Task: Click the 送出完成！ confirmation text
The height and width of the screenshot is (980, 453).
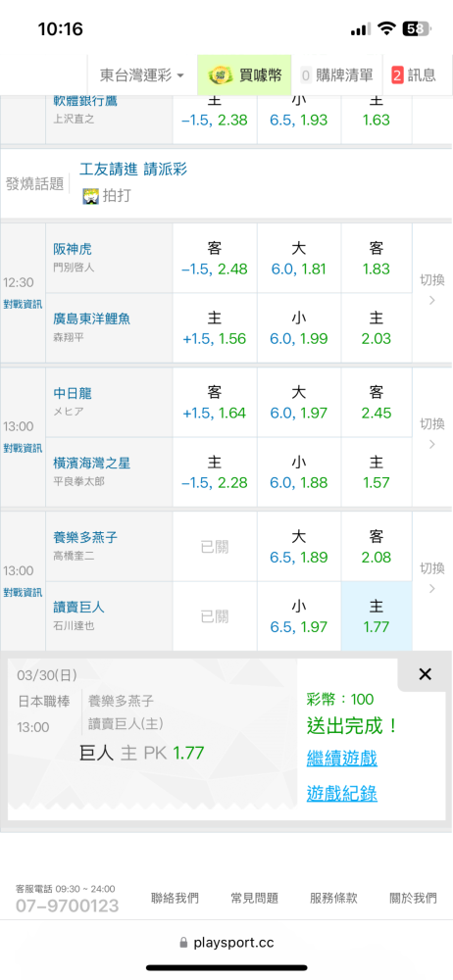Action: pyautogui.click(x=353, y=725)
